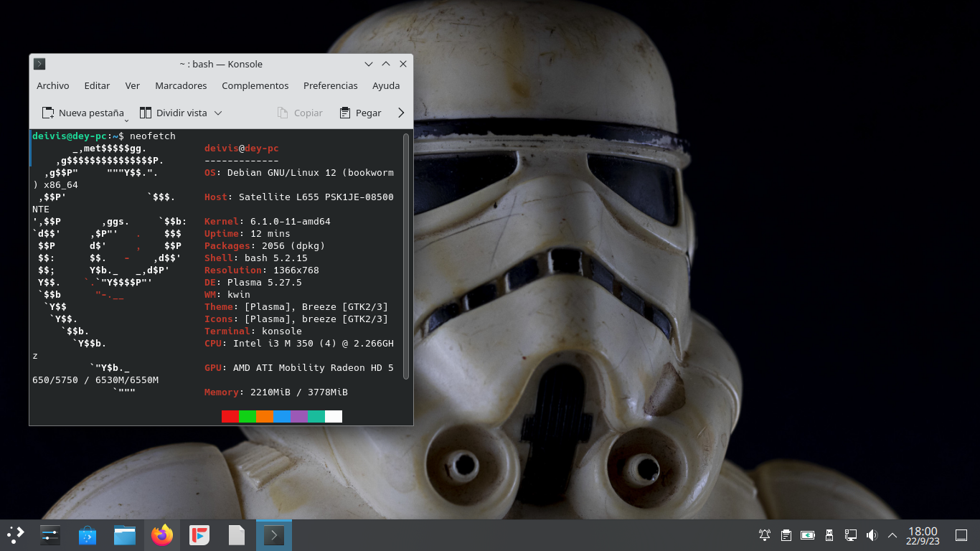The height and width of the screenshot is (551, 980).
Task: Open the Preferencias menu
Action: point(330,85)
